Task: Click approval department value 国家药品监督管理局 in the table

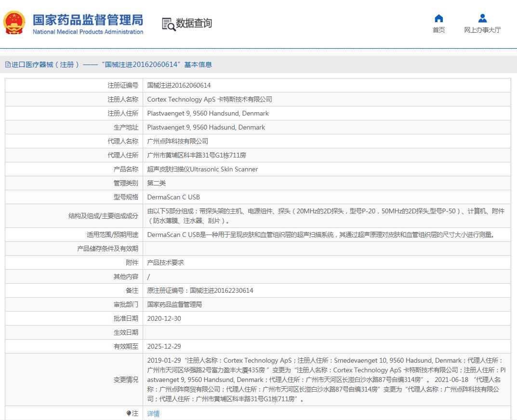Action: pyautogui.click(x=174, y=304)
